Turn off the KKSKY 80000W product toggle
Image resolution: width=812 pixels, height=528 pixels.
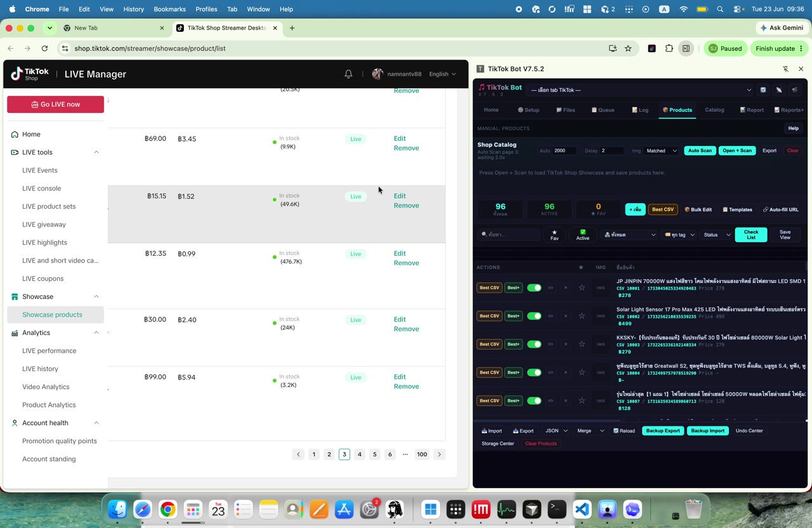[534, 344]
